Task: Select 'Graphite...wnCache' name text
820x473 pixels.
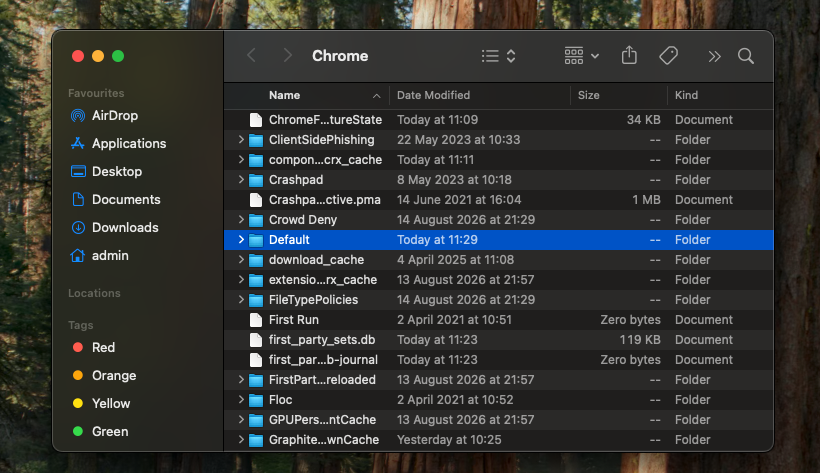Action: (324, 440)
